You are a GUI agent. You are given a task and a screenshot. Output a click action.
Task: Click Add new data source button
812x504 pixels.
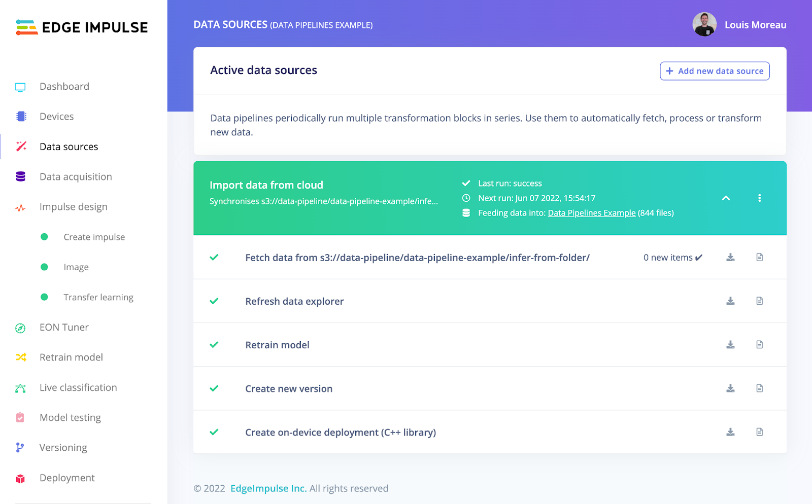click(x=715, y=71)
